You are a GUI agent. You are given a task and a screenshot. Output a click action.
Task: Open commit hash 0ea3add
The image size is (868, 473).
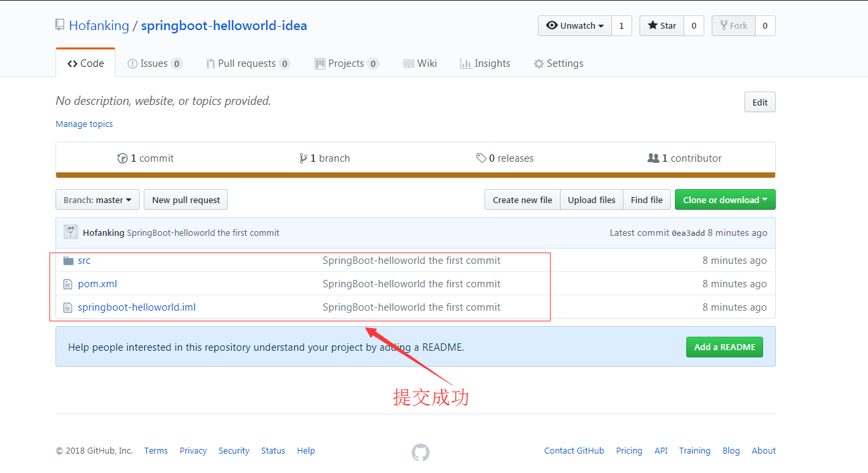[x=688, y=233]
